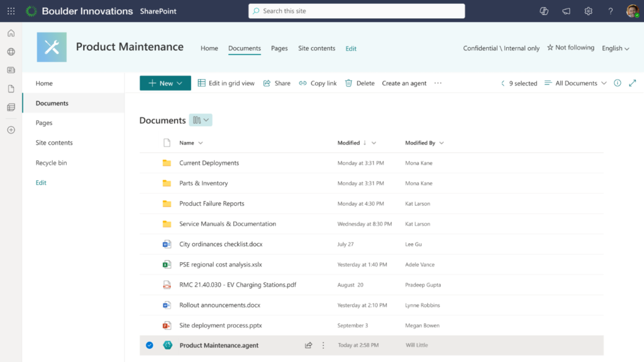The image size is (644, 362).
Task: Click the file type column header icon
Action: pos(167,143)
